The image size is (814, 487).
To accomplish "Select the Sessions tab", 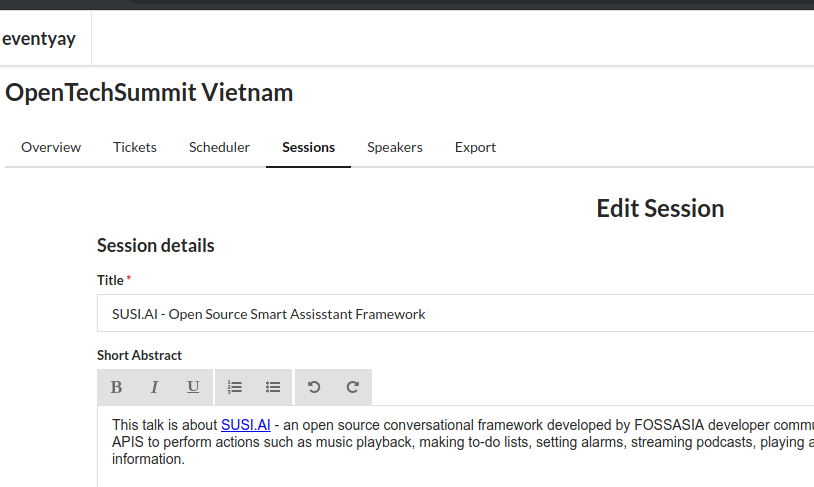I will point(308,147).
